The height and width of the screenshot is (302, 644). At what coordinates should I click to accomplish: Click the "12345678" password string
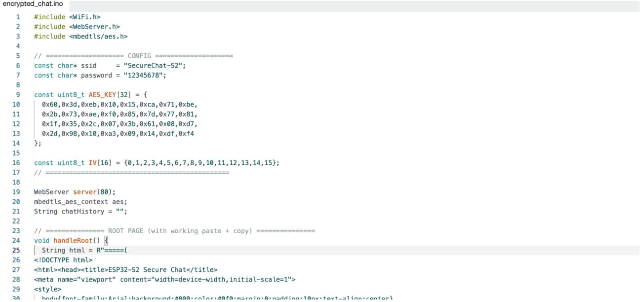[x=145, y=75]
